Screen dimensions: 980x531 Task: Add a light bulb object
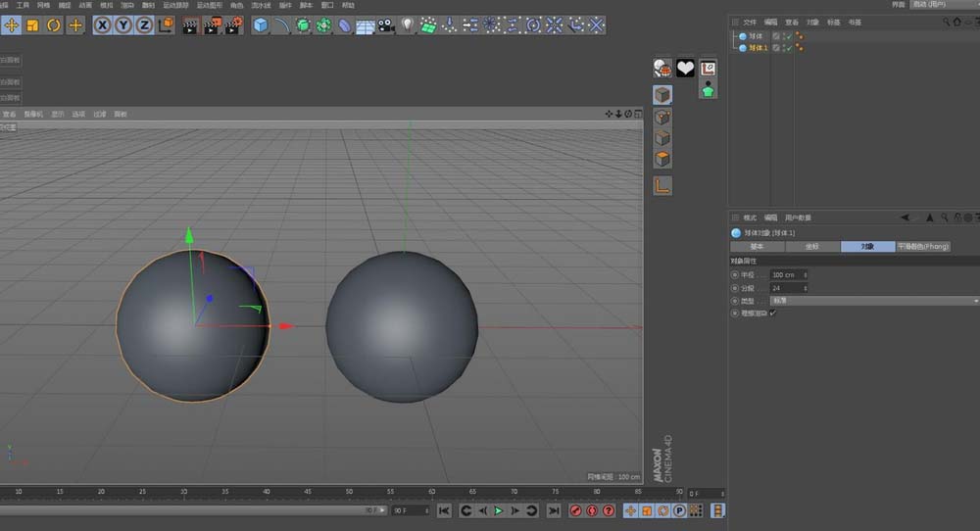coord(408,25)
